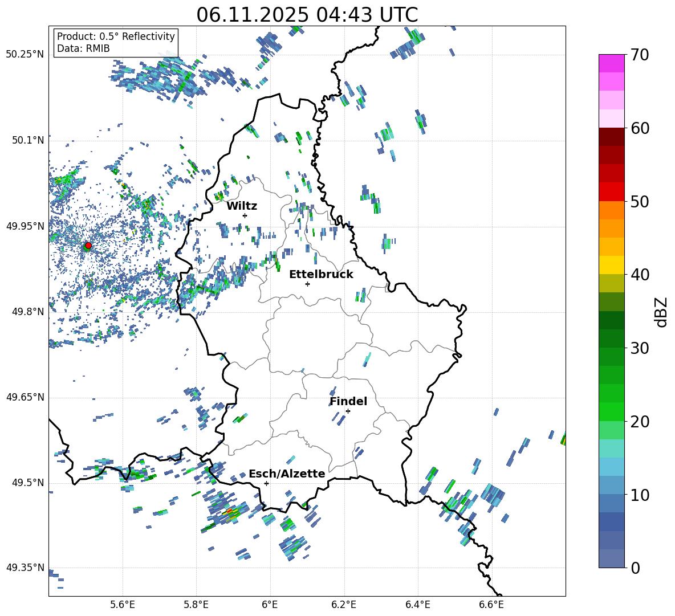Click the 5.8°E longitude tick label
Viewport: 675px width, 616px height.
click(196, 605)
